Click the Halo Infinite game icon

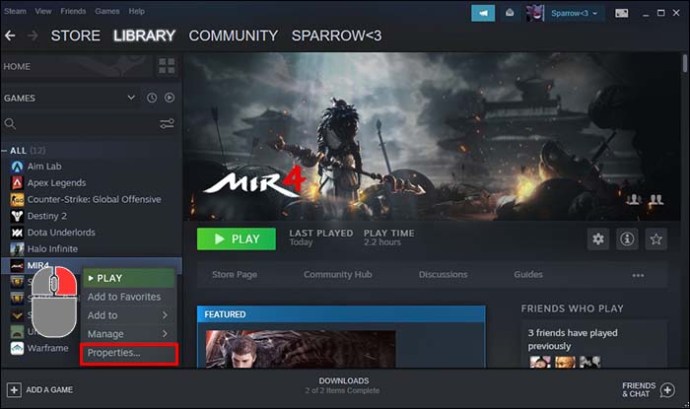pos(17,249)
